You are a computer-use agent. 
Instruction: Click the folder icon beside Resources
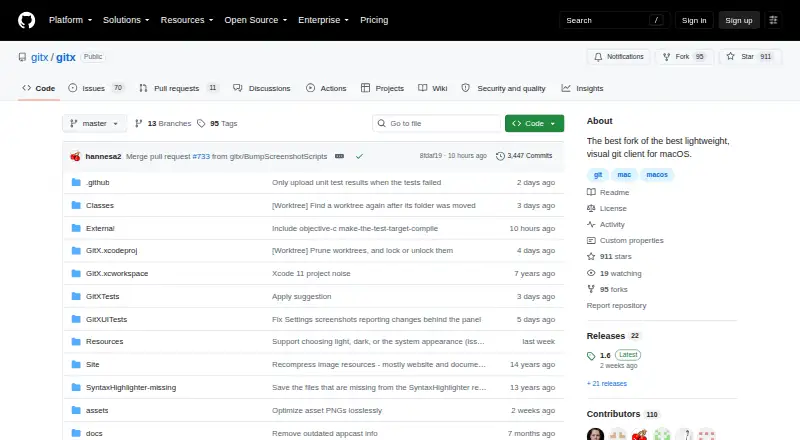pyautogui.click(x=76, y=341)
